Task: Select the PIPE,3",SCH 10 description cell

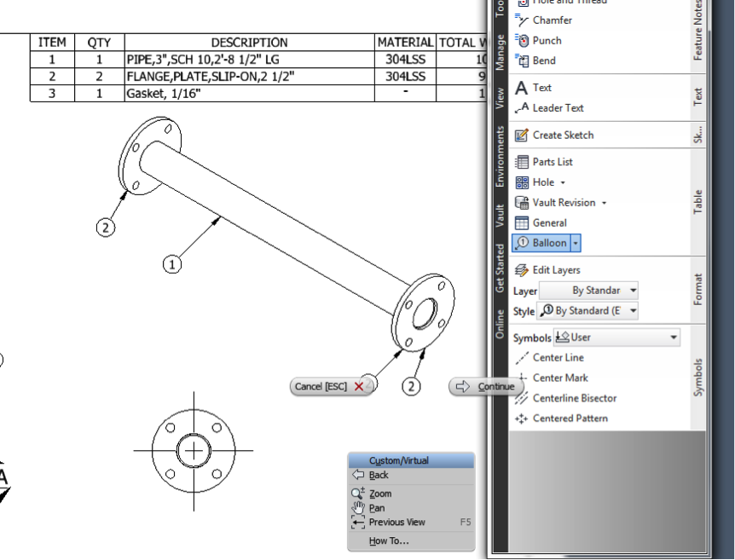Action: 249,60
